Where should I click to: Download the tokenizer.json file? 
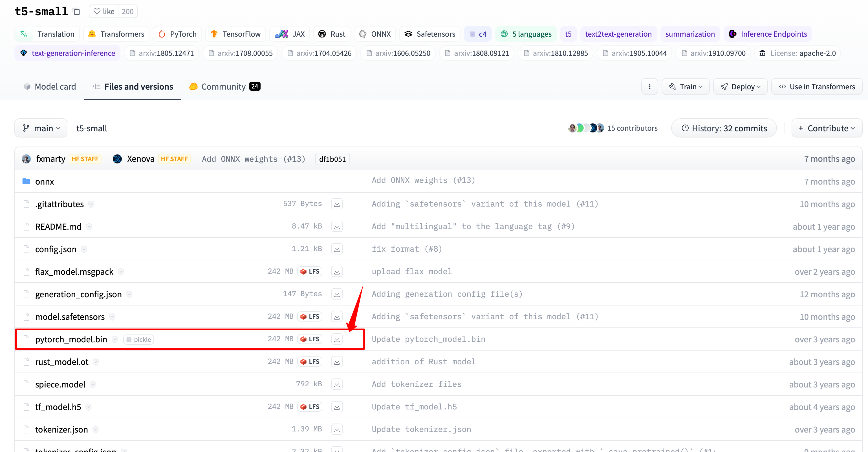coord(337,429)
